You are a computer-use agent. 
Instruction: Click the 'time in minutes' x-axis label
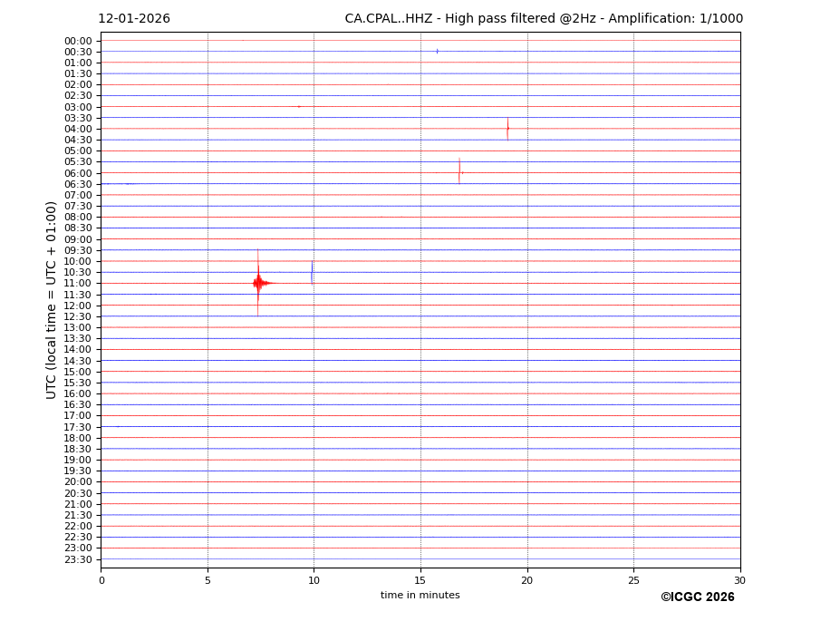tap(420, 596)
